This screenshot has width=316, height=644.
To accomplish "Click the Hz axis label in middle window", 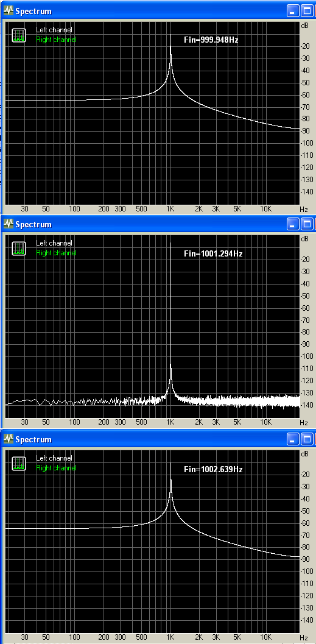I will pyautogui.click(x=304, y=422).
